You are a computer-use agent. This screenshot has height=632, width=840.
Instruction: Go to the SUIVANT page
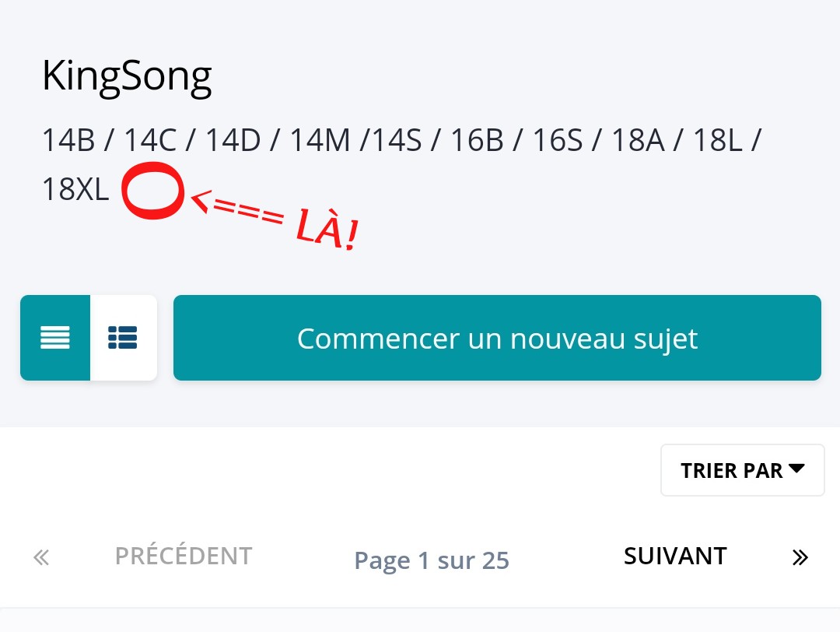[x=675, y=556]
